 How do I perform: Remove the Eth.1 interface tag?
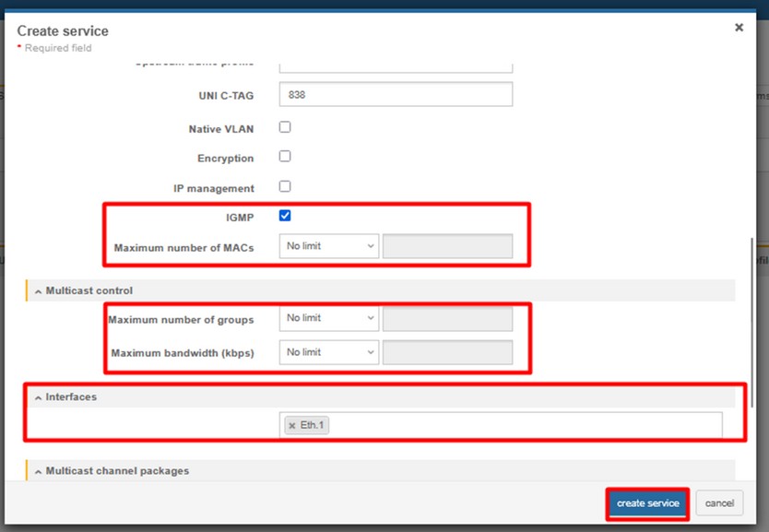[x=292, y=425]
